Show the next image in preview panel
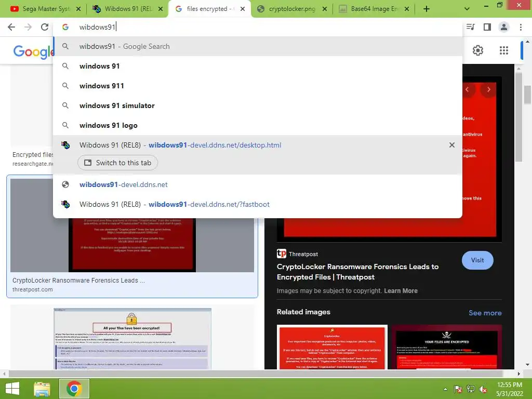Viewport: 532px width, 399px height. coord(488,89)
